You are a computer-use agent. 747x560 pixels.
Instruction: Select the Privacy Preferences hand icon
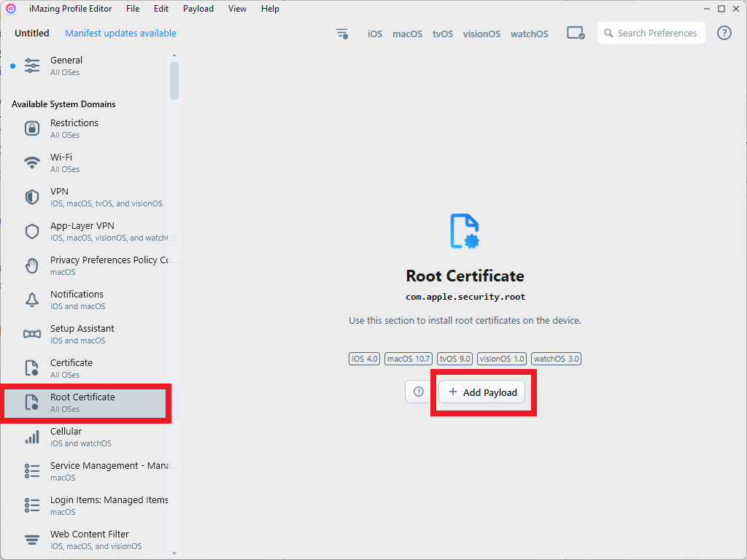point(32,265)
